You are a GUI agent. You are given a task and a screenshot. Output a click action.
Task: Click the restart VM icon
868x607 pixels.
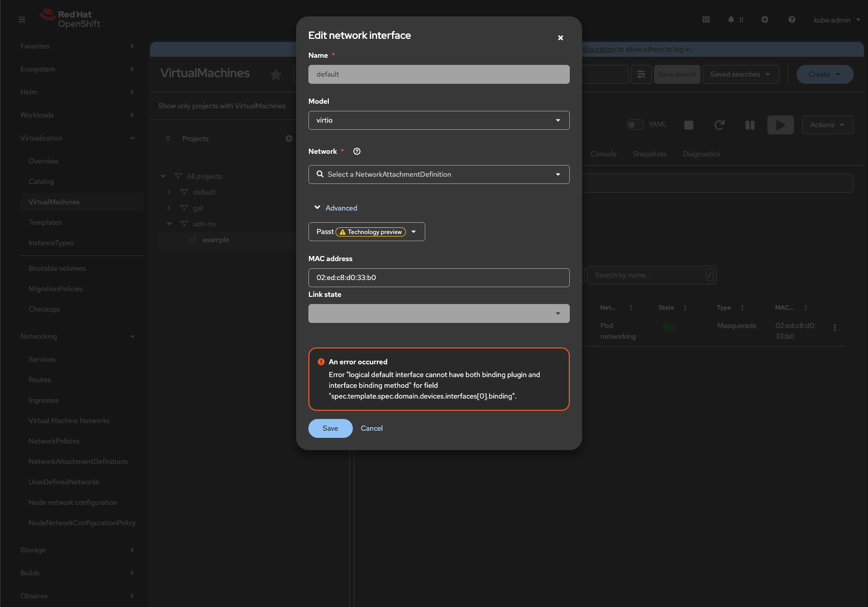point(719,125)
